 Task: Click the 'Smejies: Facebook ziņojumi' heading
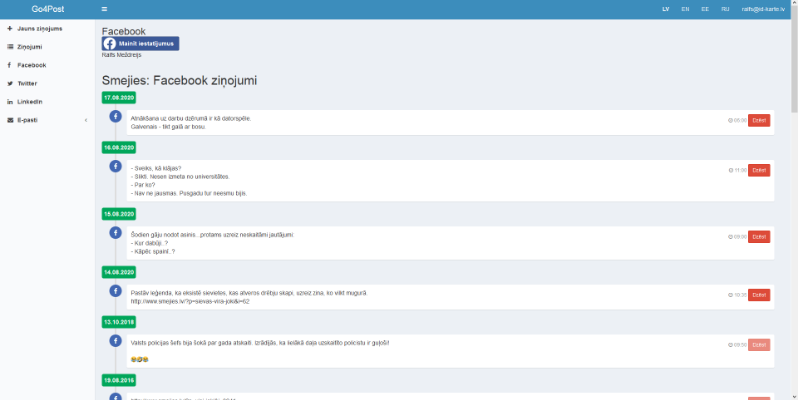(179, 80)
